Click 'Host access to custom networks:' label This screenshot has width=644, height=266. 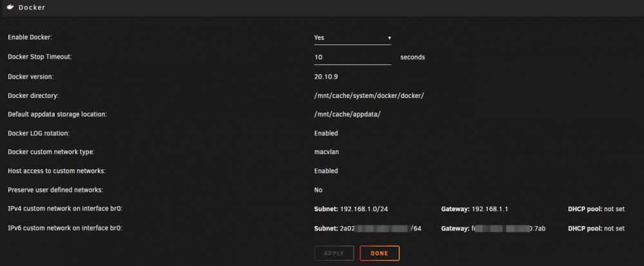point(57,171)
